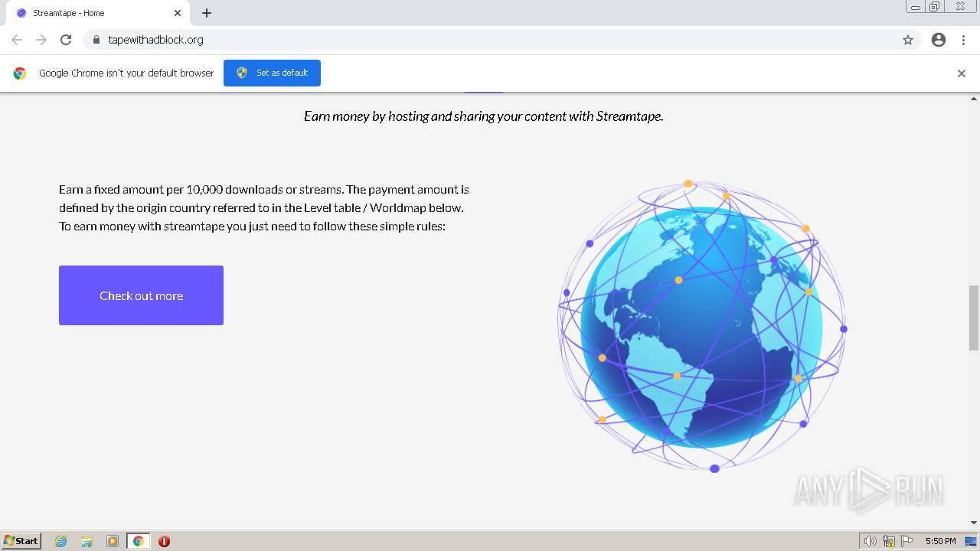This screenshot has width=980, height=551.
Task: Bookmark this page with the star icon
Action: pos(908,40)
